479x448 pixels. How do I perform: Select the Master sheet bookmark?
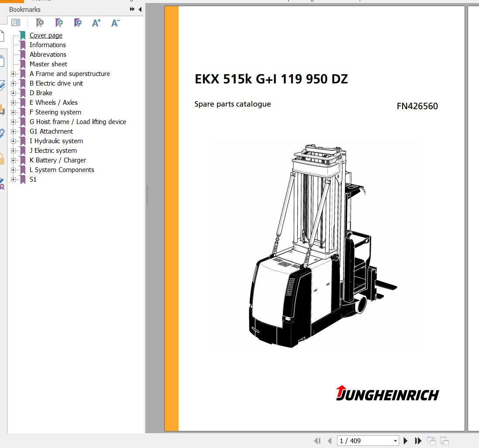48,64
